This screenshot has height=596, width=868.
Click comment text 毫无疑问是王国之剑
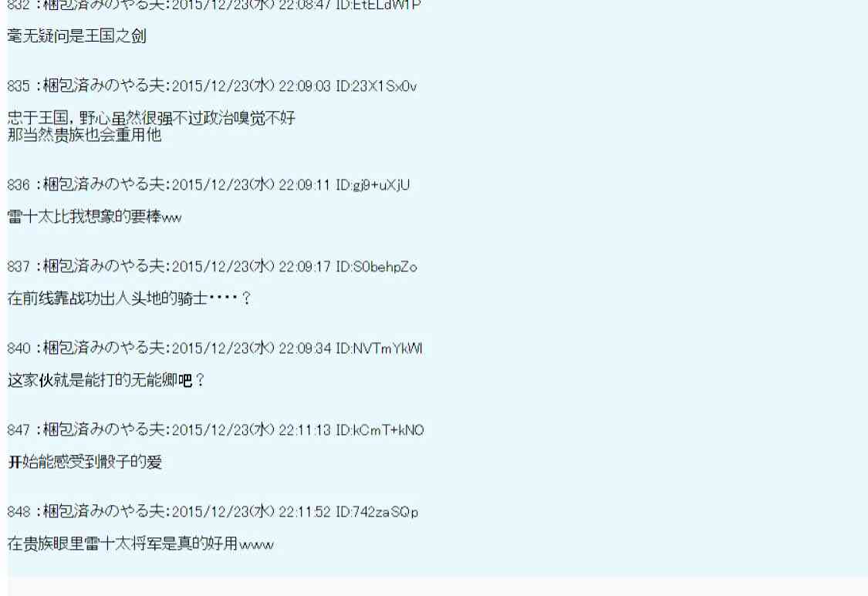tap(77, 36)
